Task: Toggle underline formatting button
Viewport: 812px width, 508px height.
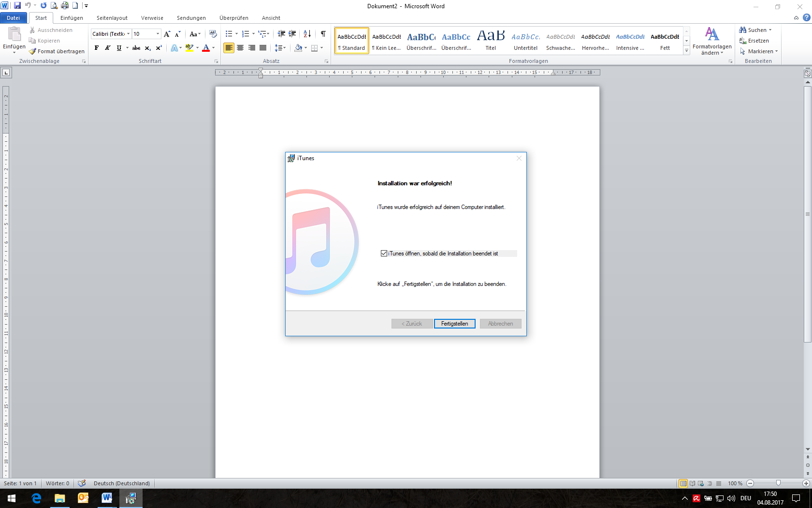Action: click(119, 48)
